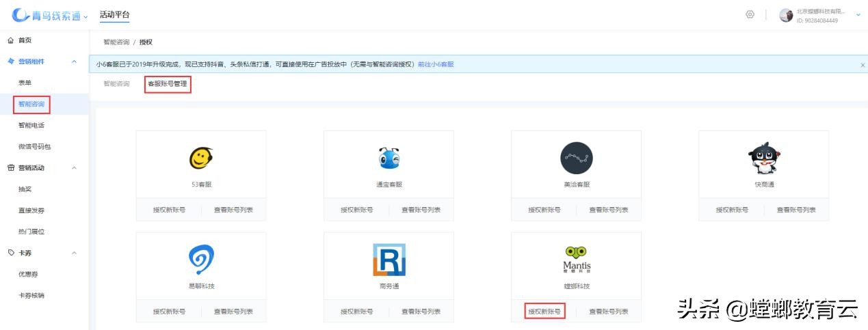Click the 快商通 card label
The width and height of the screenshot is (868, 330).
tap(764, 184)
